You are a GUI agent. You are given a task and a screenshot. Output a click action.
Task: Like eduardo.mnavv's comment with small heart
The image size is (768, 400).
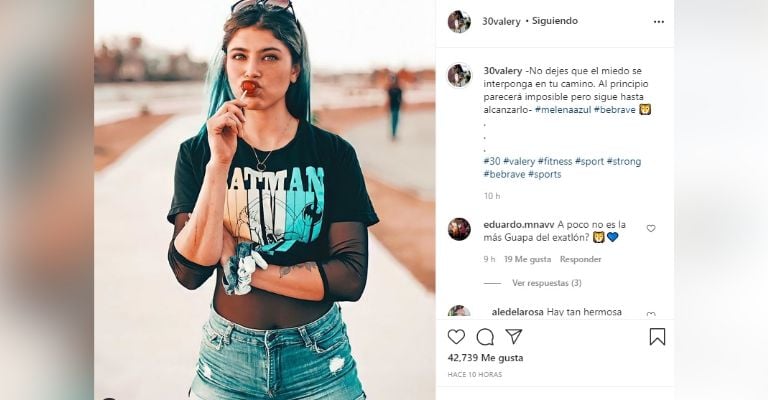651,228
